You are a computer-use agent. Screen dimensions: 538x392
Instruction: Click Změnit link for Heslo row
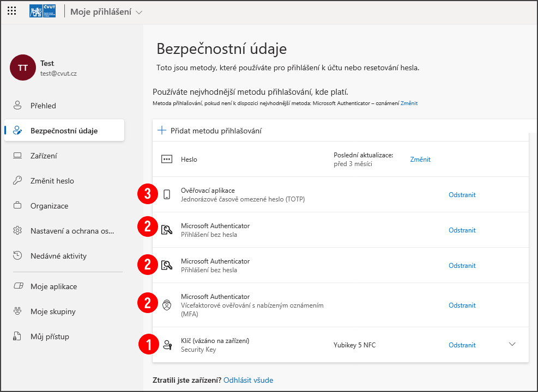tap(420, 160)
